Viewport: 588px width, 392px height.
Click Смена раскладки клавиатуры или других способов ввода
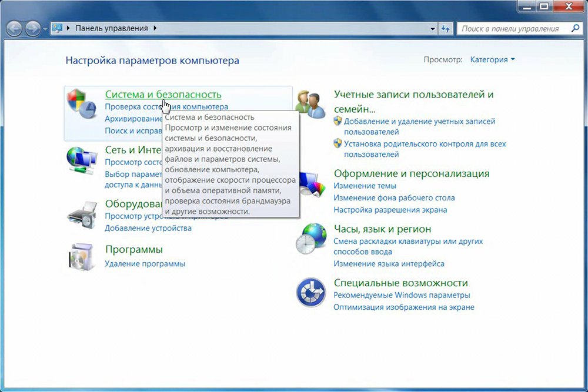[x=409, y=247]
